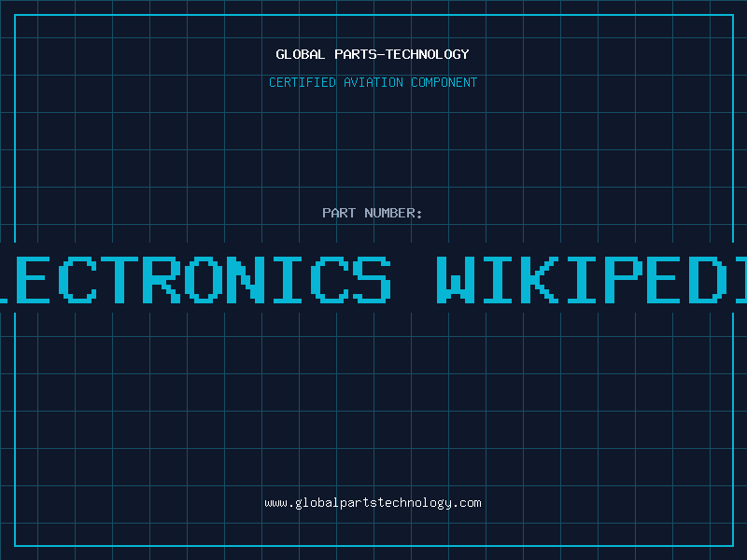Click the GLOBAL PARTS-TECHNOLOGY header title

(373, 54)
